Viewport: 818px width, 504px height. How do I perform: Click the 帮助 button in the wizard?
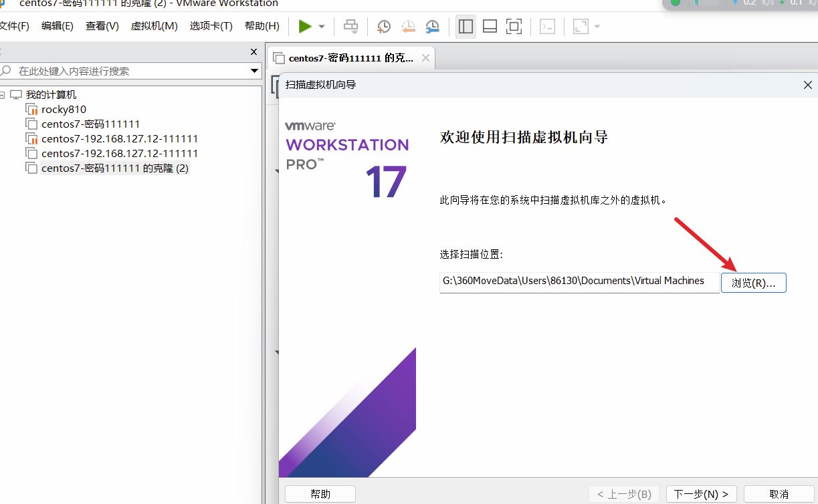click(x=320, y=495)
